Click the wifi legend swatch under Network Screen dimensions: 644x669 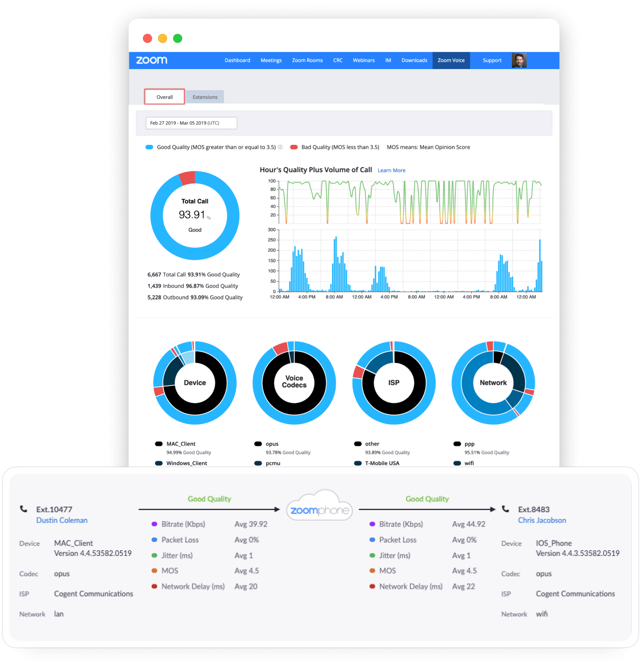click(x=457, y=463)
